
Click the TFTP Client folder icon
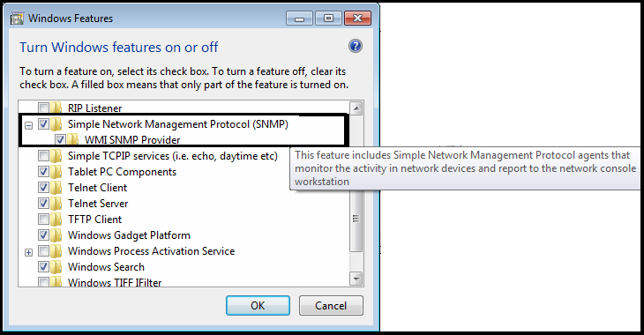(x=56, y=220)
